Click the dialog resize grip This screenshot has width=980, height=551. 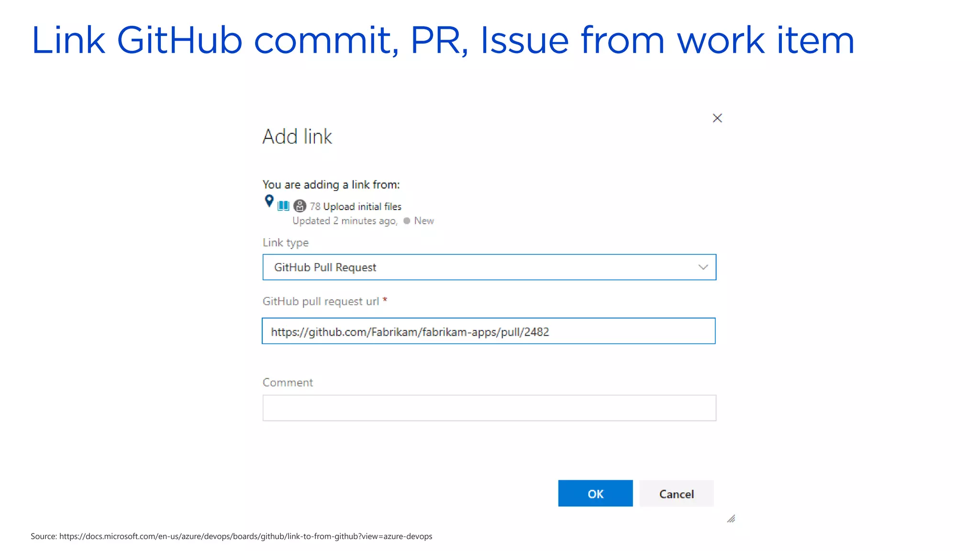731,518
